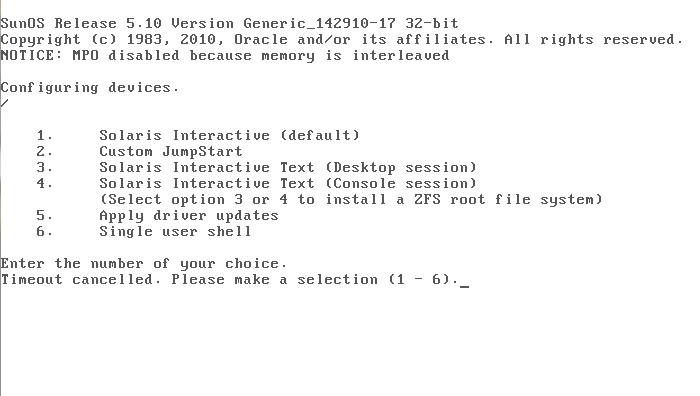Select the Solaris Interactive (default) option
This screenshot has width=700, height=396.
coord(229,135)
